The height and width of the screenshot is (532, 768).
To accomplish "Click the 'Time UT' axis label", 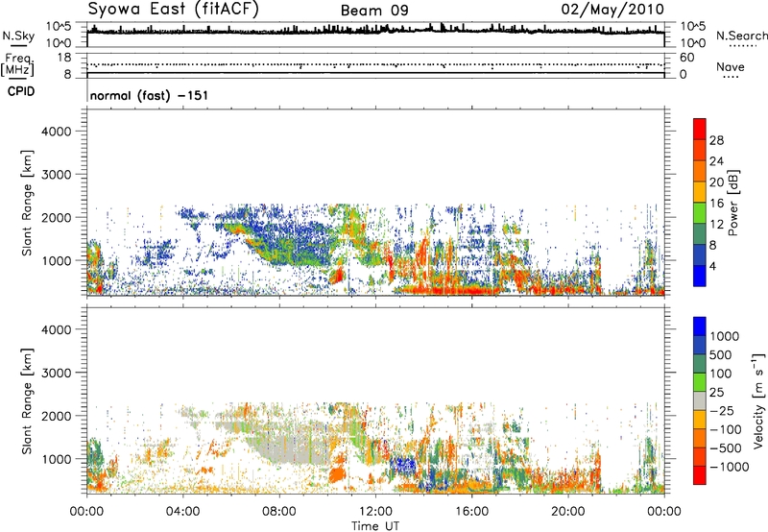I will pos(375,526).
